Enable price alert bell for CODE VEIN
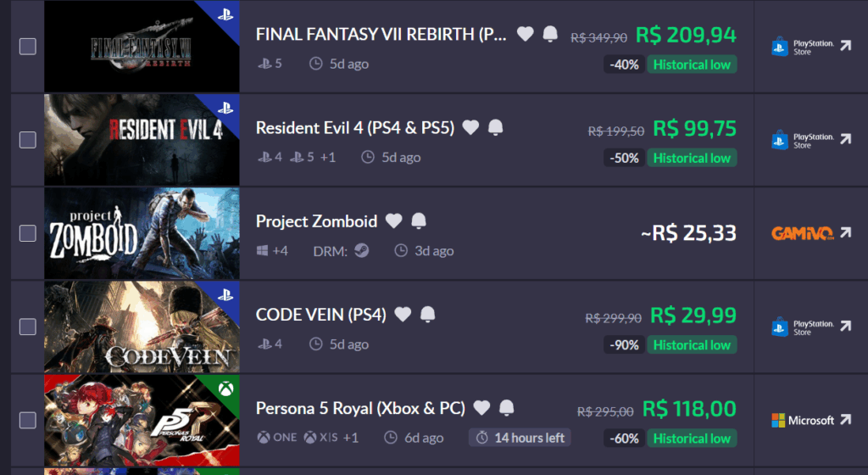Screen dimensions: 868x475 point(428,315)
